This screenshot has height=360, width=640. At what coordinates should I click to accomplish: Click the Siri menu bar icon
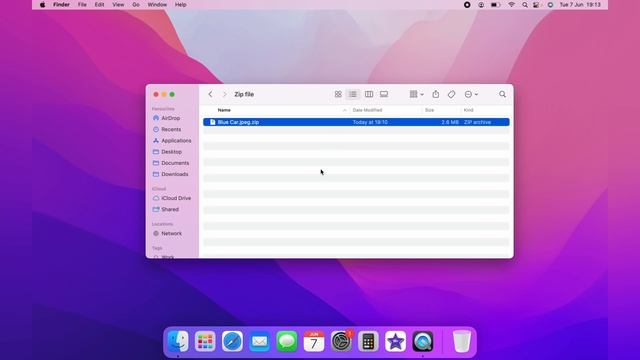tap(550, 5)
